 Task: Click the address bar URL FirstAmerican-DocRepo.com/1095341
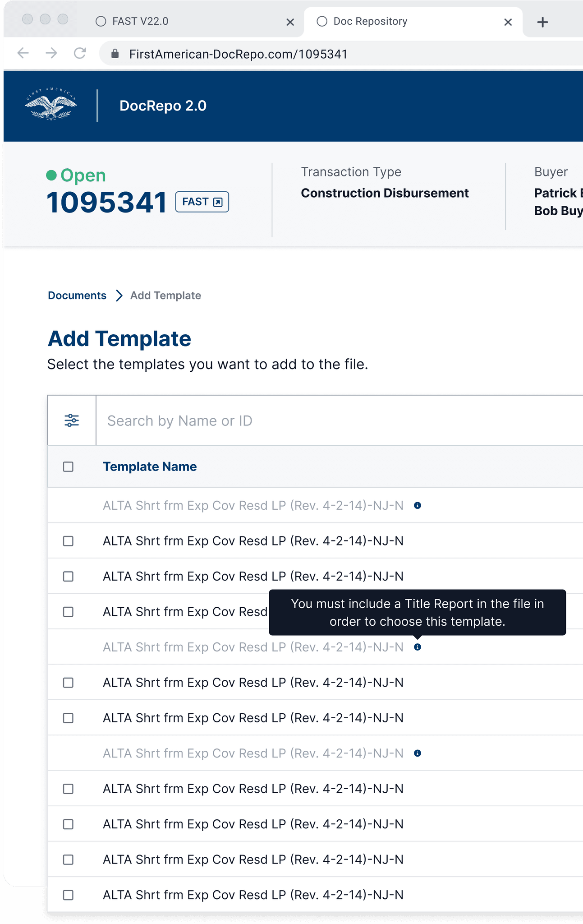coord(238,54)
